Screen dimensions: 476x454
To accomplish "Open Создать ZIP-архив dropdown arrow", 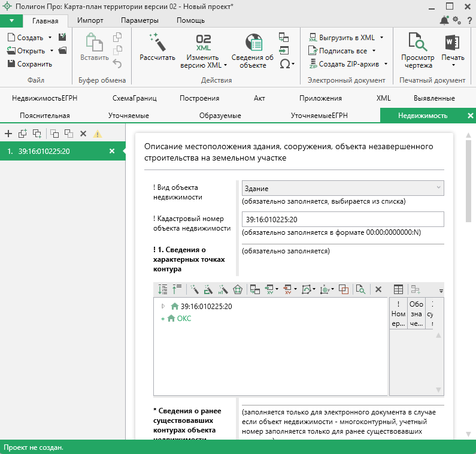I will (x=386, y=63).
